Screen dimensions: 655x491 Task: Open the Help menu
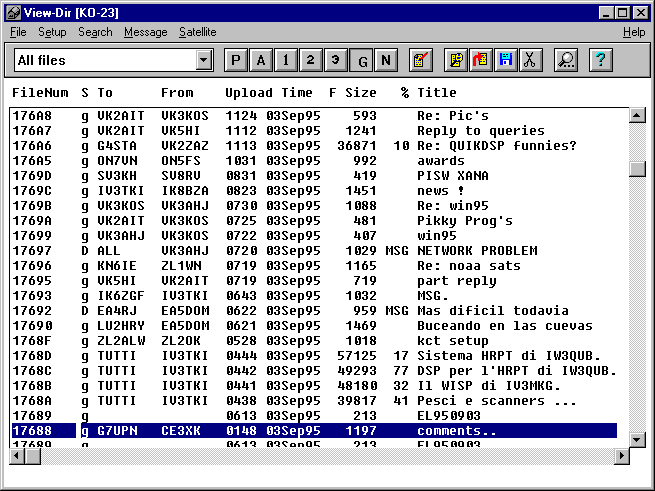coord(634,32)
